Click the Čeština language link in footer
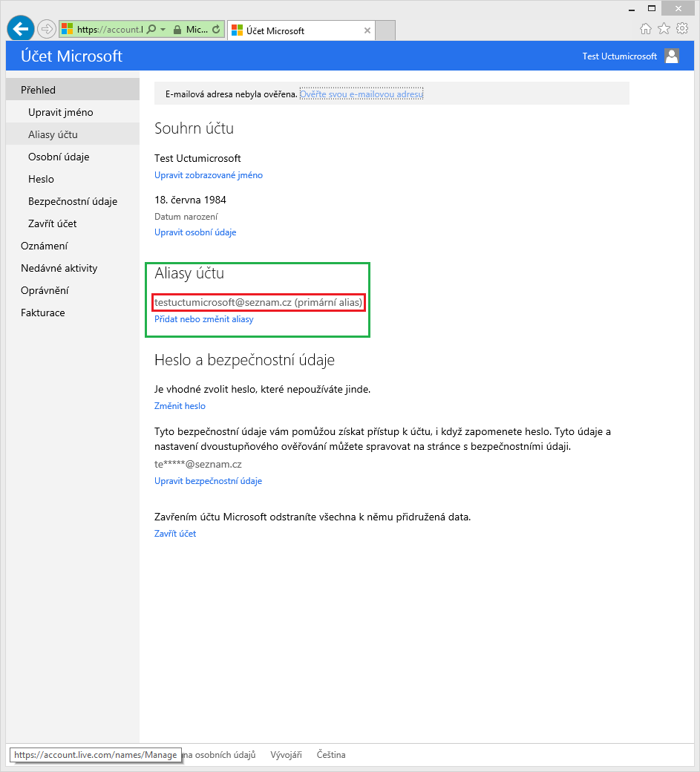 331,755
